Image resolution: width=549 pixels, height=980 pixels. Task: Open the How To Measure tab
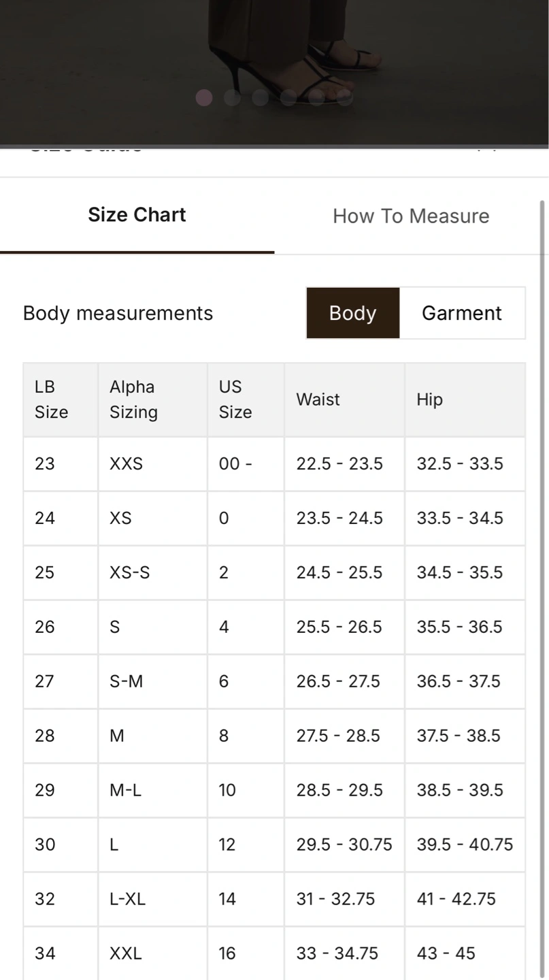click(x=411, y=216)
